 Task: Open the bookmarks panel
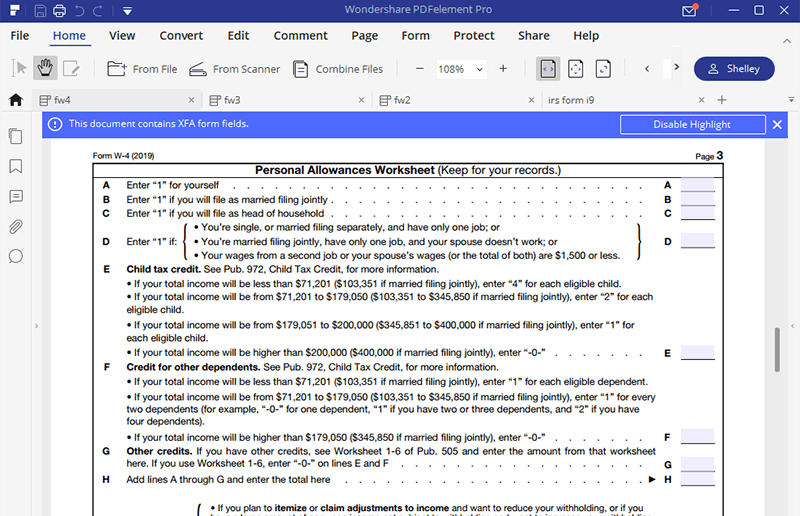point(16,166)
